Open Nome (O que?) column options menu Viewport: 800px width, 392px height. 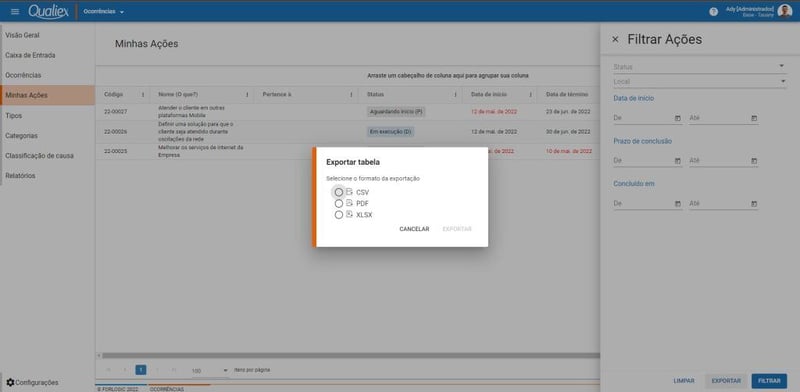click(247, 95)
